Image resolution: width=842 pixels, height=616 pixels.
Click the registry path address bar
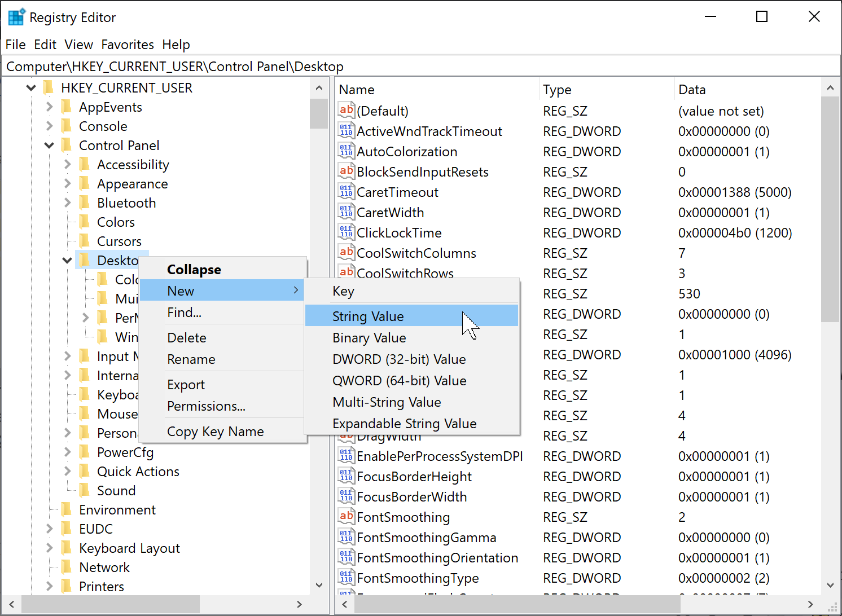pyautogui.click(x=420, y=67)
